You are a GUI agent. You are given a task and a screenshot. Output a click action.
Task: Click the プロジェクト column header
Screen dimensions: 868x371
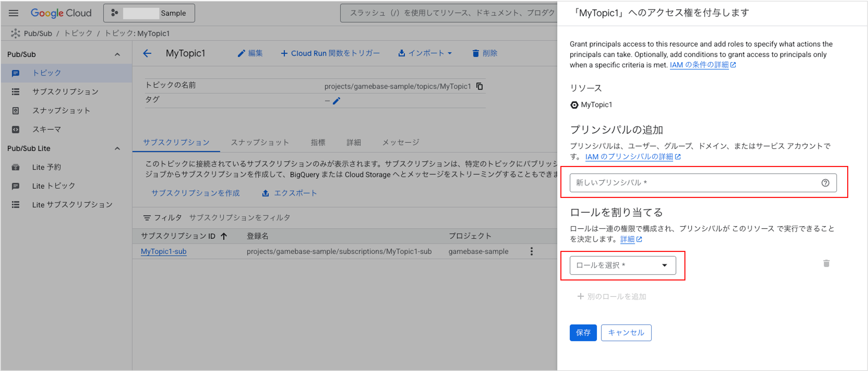coord(470,236)
